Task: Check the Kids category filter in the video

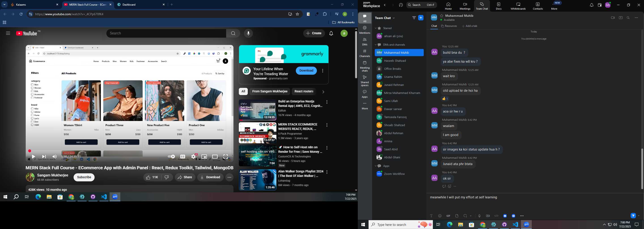Action: tap(32, 91)
